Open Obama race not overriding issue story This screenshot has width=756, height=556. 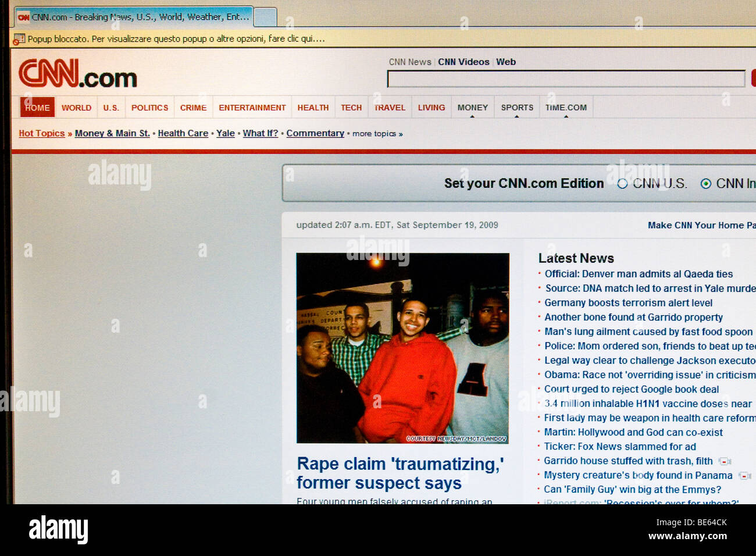pyautogui.click(x=650, y=375)
